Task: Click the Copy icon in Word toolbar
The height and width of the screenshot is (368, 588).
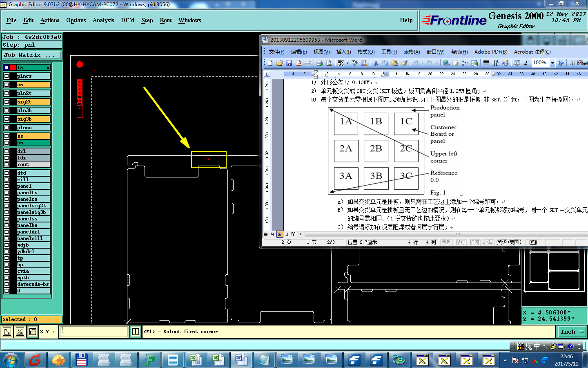Action: click(x=385, y=63)
